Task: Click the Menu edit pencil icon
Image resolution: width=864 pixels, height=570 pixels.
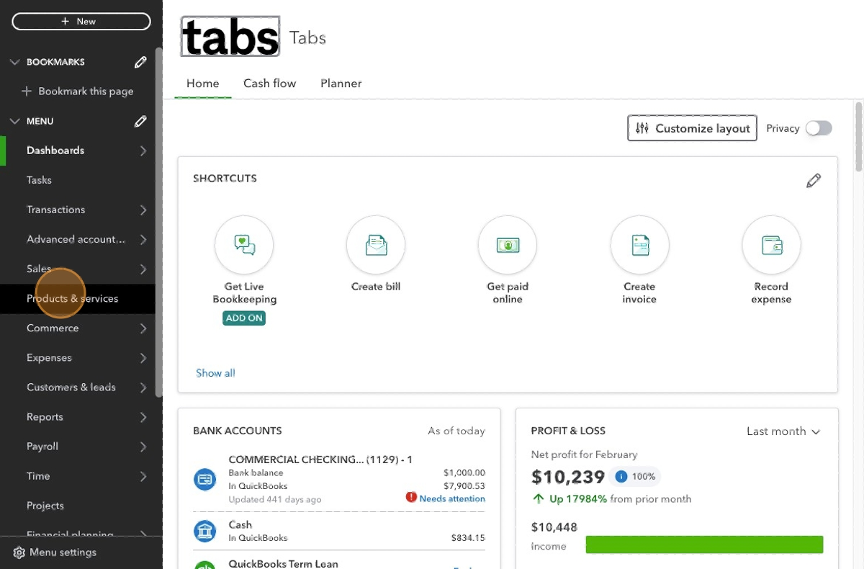Action: [141, 122]
